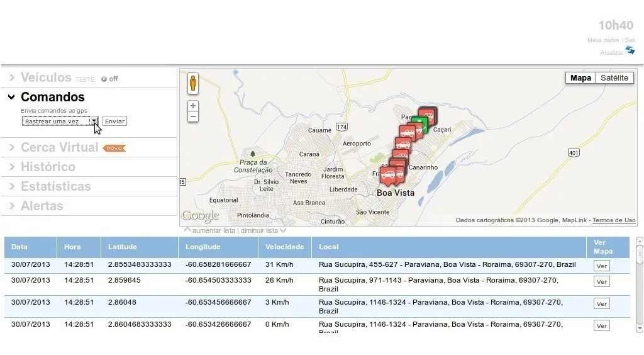Switch map to Mapa view
644x355 pixels.
[x=580, y=77]
